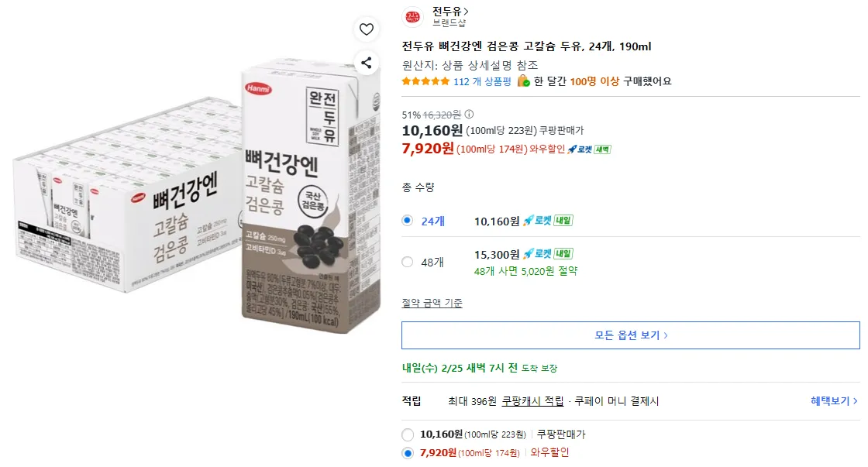Click the 쿠팡캐시 적립 link
The height and width of the screenshot is (467, 868).
(x=532, y=401)
